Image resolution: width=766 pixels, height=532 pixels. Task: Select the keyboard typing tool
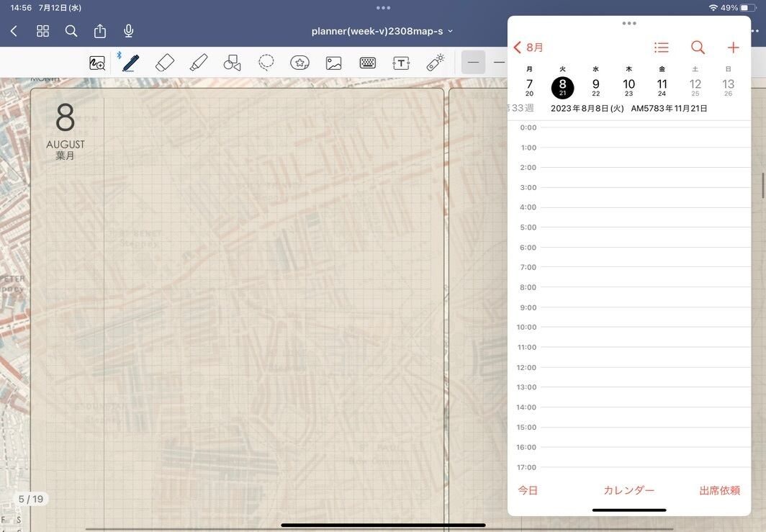point(367,63)
